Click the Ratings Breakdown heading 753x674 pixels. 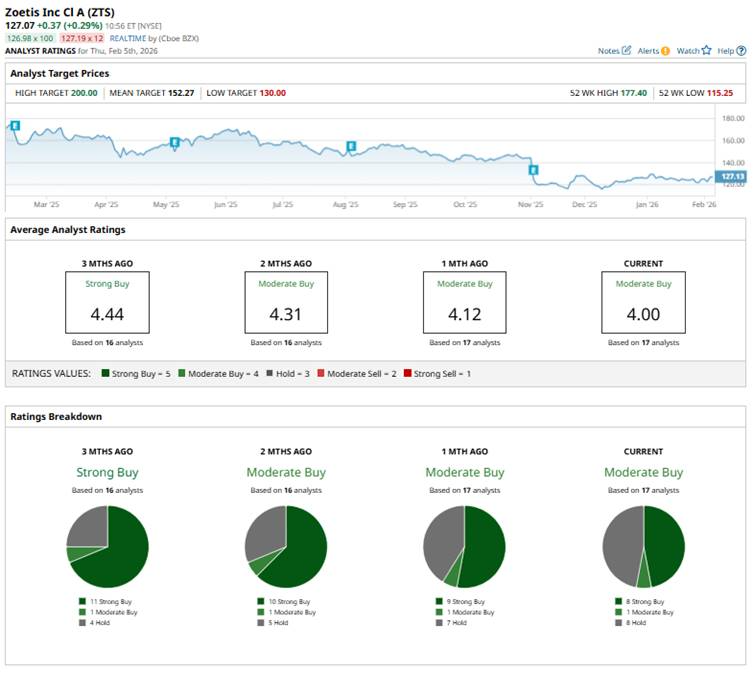pos(56,417)
